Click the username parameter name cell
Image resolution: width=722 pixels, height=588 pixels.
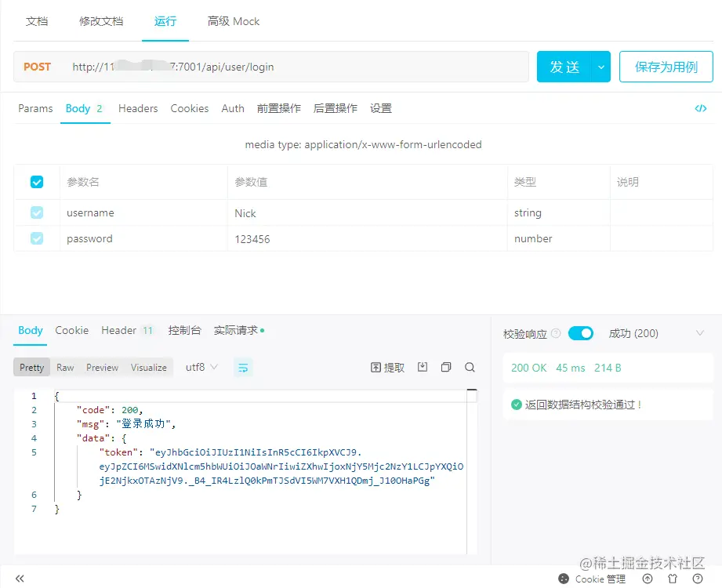click(x=143, y=212)
